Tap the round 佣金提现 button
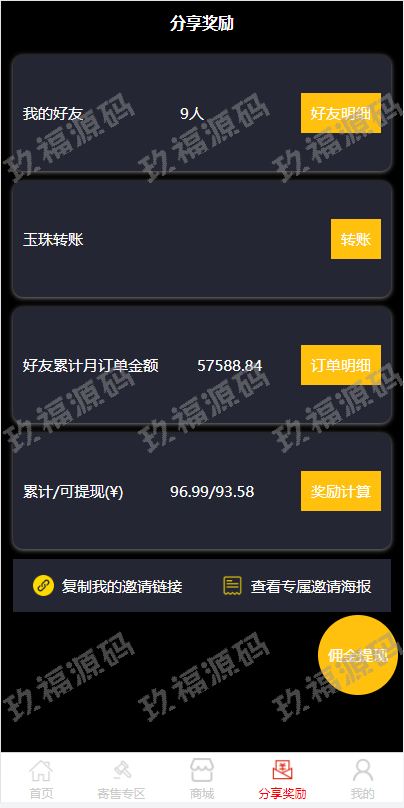404x808 pixels. tap(358, 655)
